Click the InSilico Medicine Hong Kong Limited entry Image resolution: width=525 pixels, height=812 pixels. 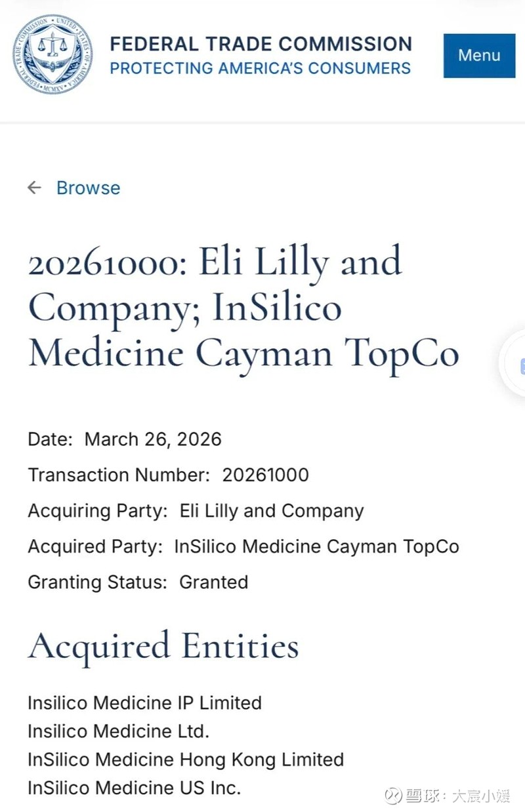[x=186, y=760]
